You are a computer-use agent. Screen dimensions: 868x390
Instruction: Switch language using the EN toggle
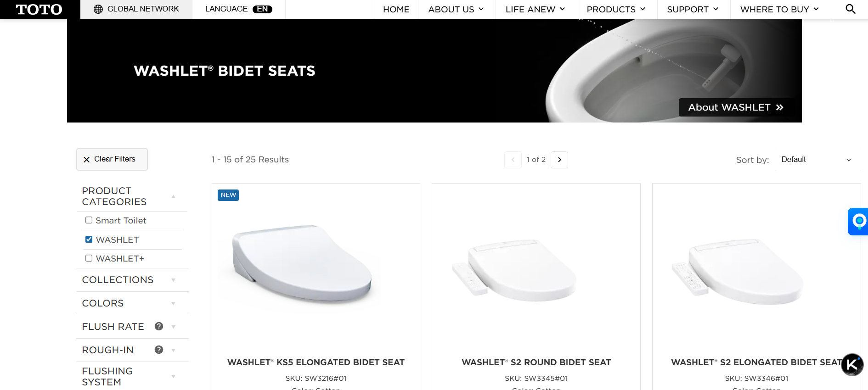click(x=262, y=9)
